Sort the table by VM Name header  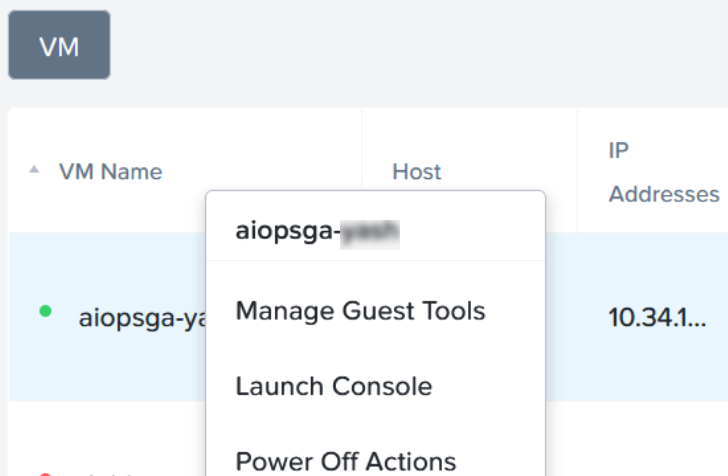point(110,171)
